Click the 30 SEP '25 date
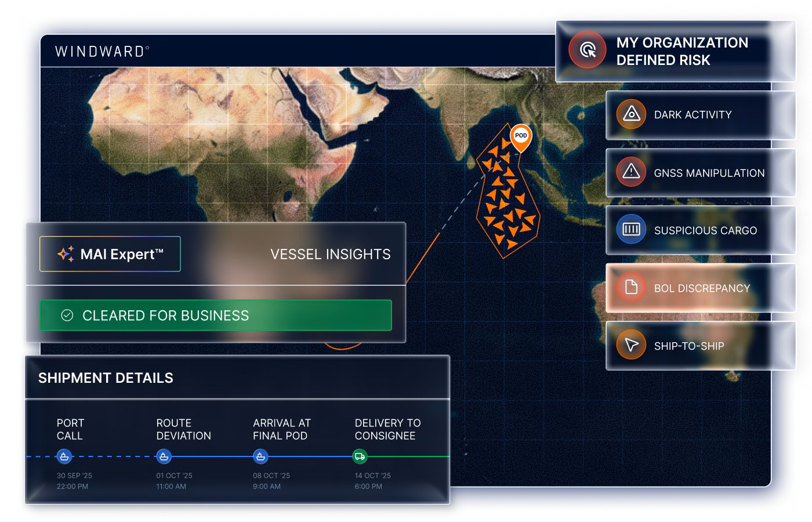812x522 pixels. click(74, 476)
